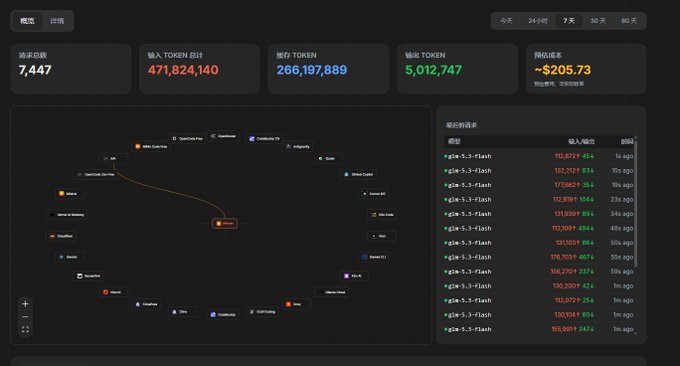Click the 模型 column header
Viewport: 680px width, 366px height.
coord(454,141)
